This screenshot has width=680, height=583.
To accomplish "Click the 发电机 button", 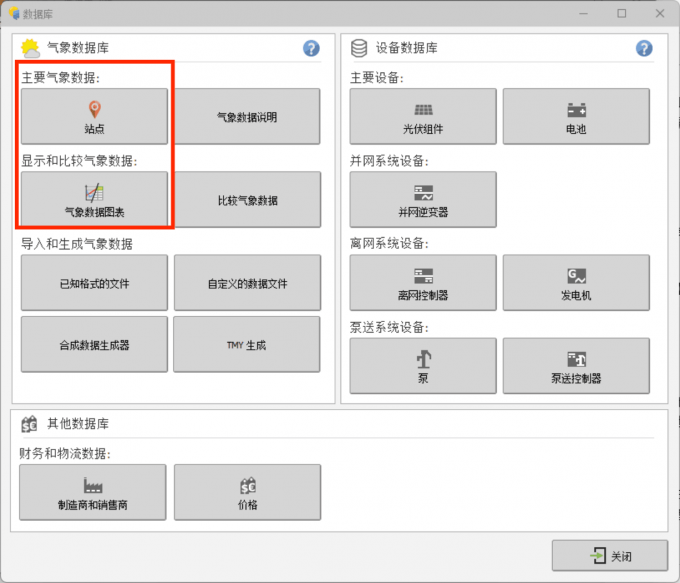I will coord(576,283).
